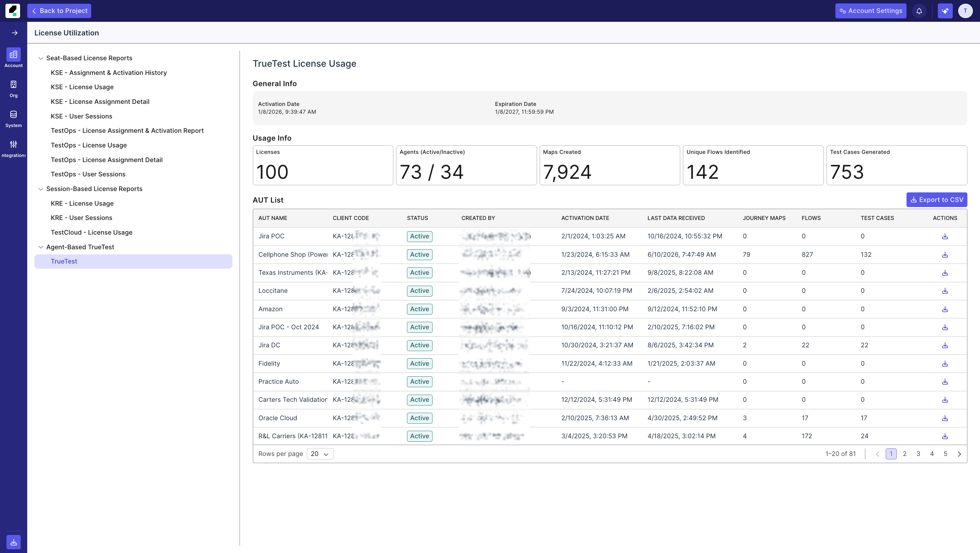Download the Jira POC row report

click(945, 236)
